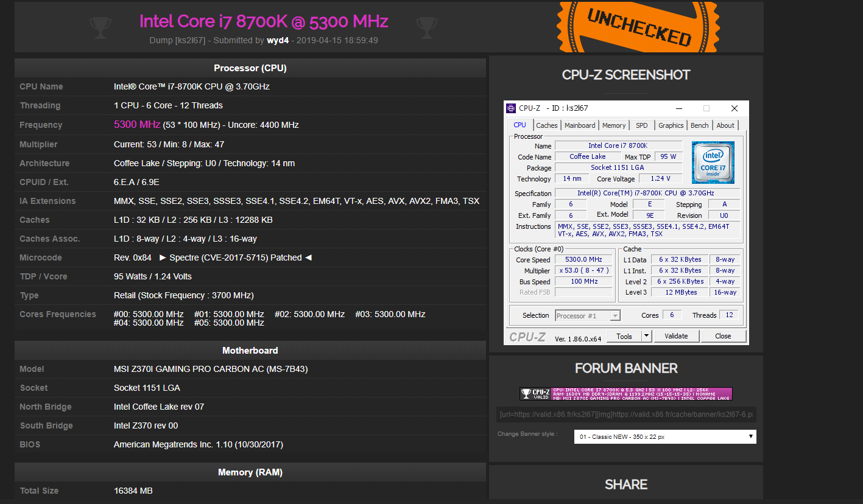Select the Graphics tab

671,125
